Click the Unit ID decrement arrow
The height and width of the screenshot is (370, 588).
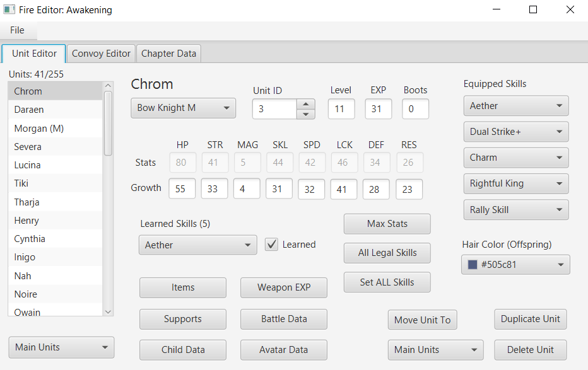point(305,114)
